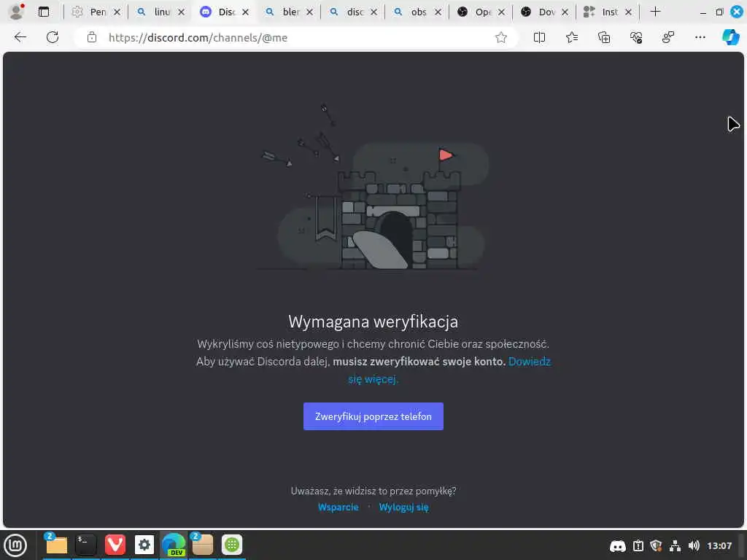Open the Linux Mint start menu
The width and height of the screenshot is (747, 560).
coord(15,545)
